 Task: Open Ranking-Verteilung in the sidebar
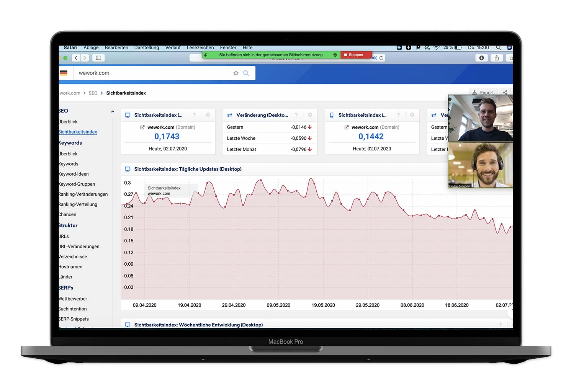click(78, 204)
